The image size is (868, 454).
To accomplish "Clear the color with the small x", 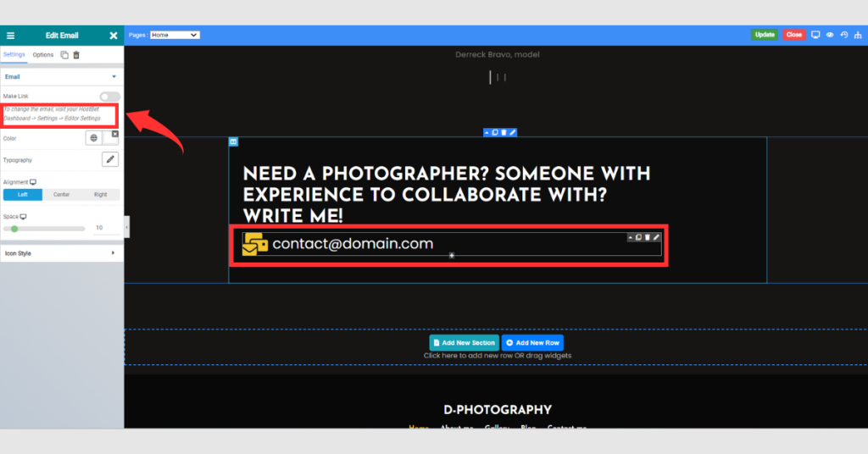I will 115,134.
